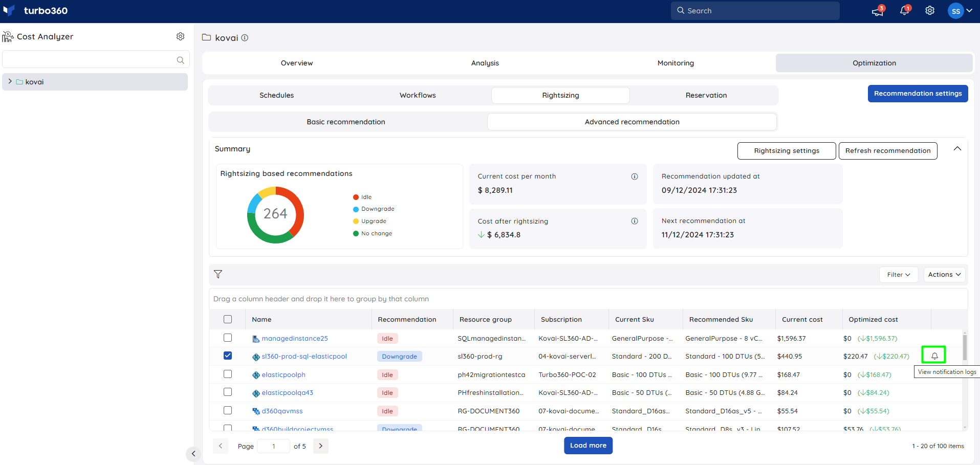Toggle the Idle legend color dot
This screenshot has height=465, width=980.
pyautogui.click(x=356, y=197)
